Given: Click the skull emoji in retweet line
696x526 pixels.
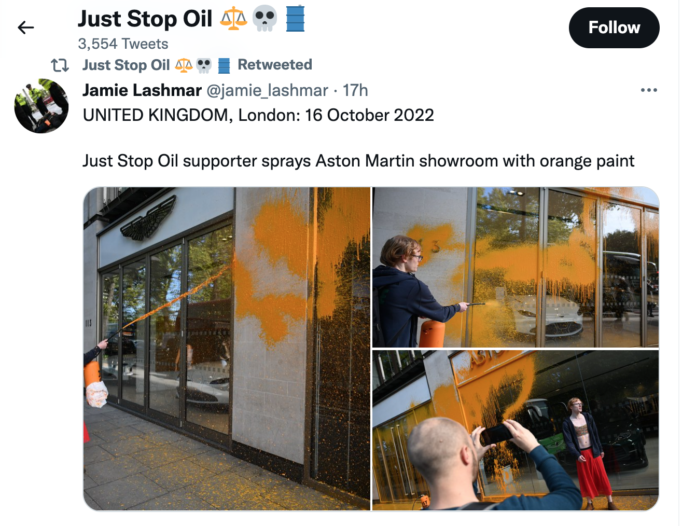Looking at the screenshot, I should click(203, 65).
